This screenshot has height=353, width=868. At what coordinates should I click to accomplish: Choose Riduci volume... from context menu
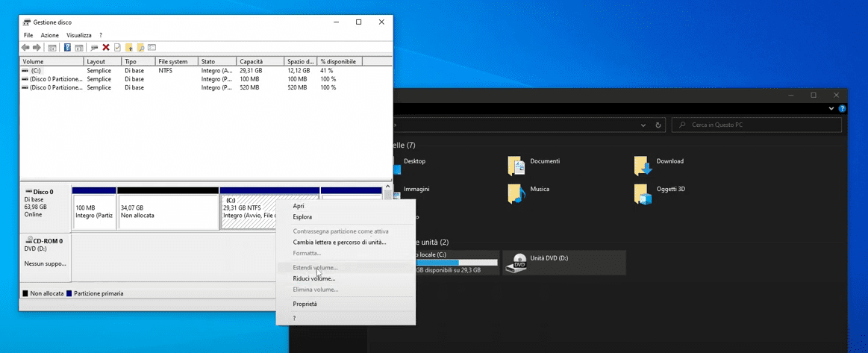[313, 278]
